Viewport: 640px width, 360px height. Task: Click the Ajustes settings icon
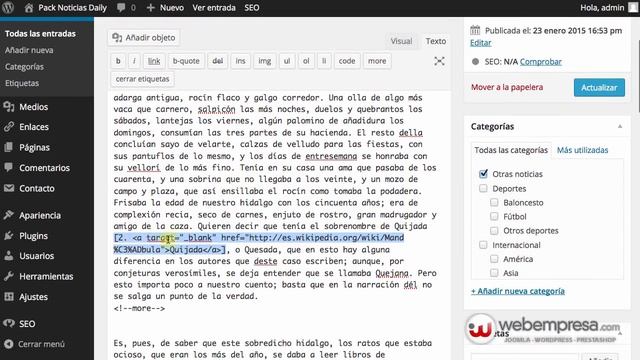tap(9, 297)
